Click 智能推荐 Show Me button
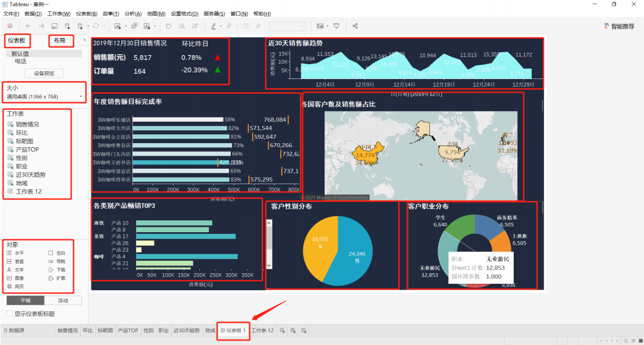 coord(620,26)
